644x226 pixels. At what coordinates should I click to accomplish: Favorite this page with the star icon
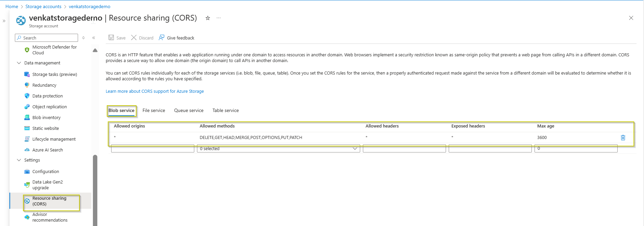click(x=208, y=18)
